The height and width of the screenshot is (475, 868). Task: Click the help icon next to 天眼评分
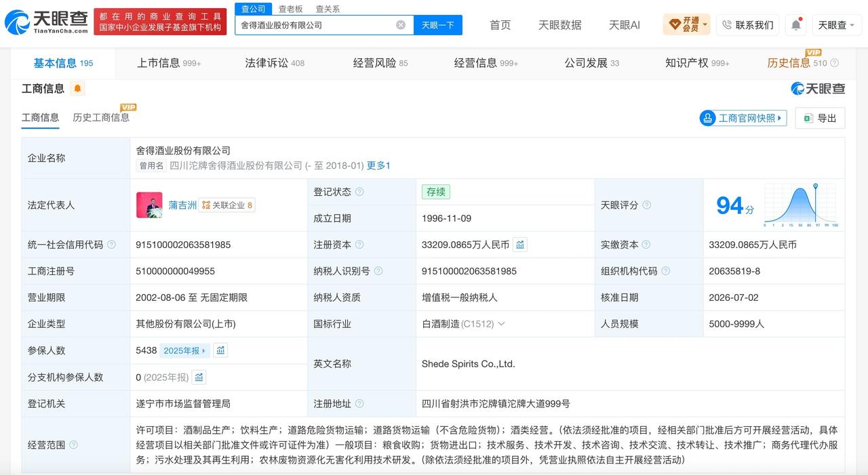[646, 205]
